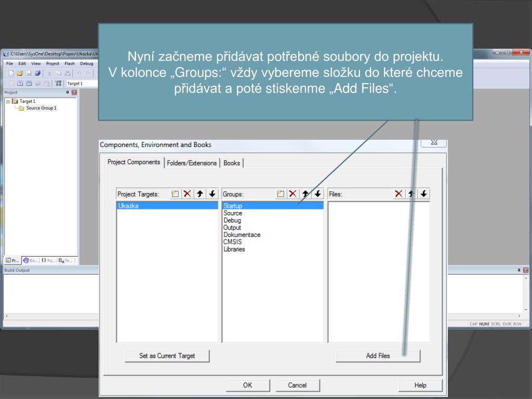The image size is (532, 399).
Task: Switch to the Folders/Extensions tab
Action: tap(192, 163)
